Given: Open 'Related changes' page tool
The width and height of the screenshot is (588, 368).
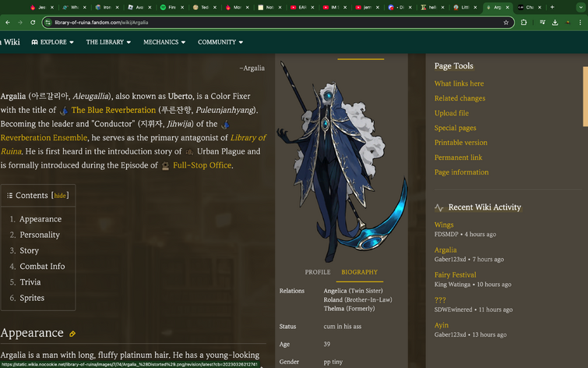Looking at the screenshot, I should coord(459,98).
